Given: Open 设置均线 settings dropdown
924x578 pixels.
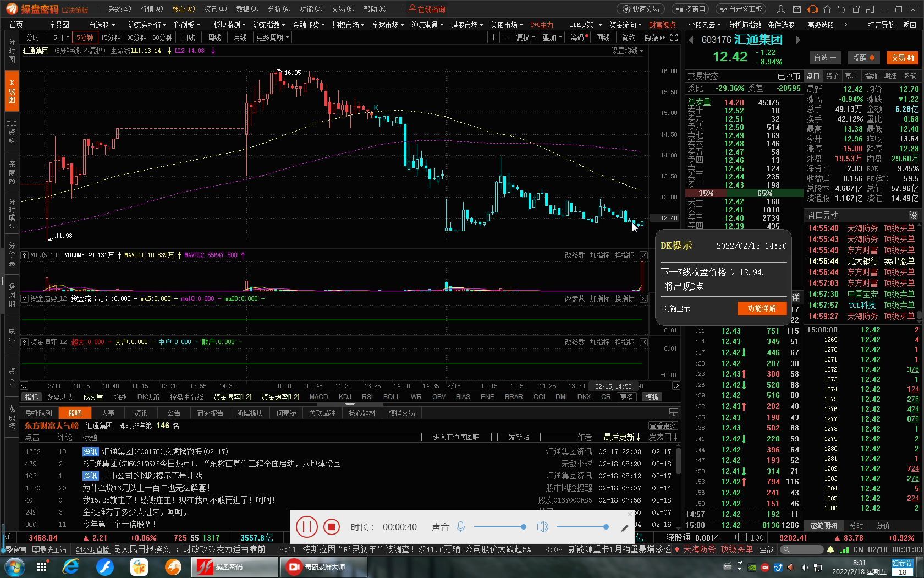Looking at the screenshot, I should [x=627, y=51].
